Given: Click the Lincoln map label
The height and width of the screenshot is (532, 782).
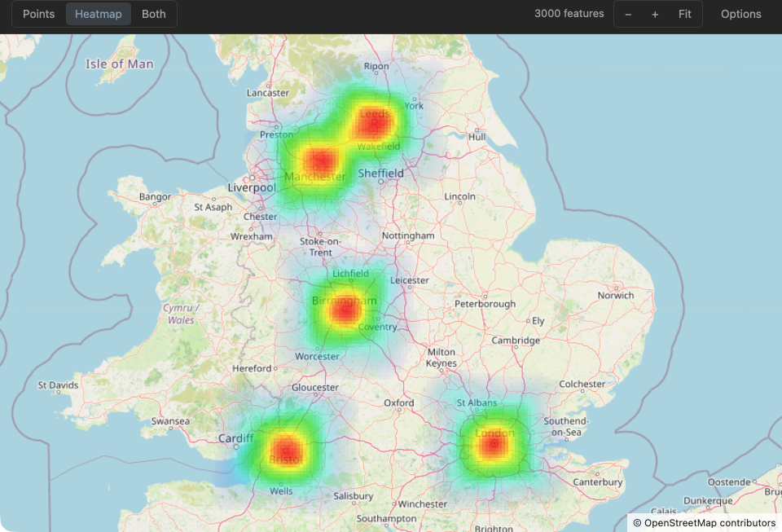Looking at the screenshot, I should (x=459, y=196).
